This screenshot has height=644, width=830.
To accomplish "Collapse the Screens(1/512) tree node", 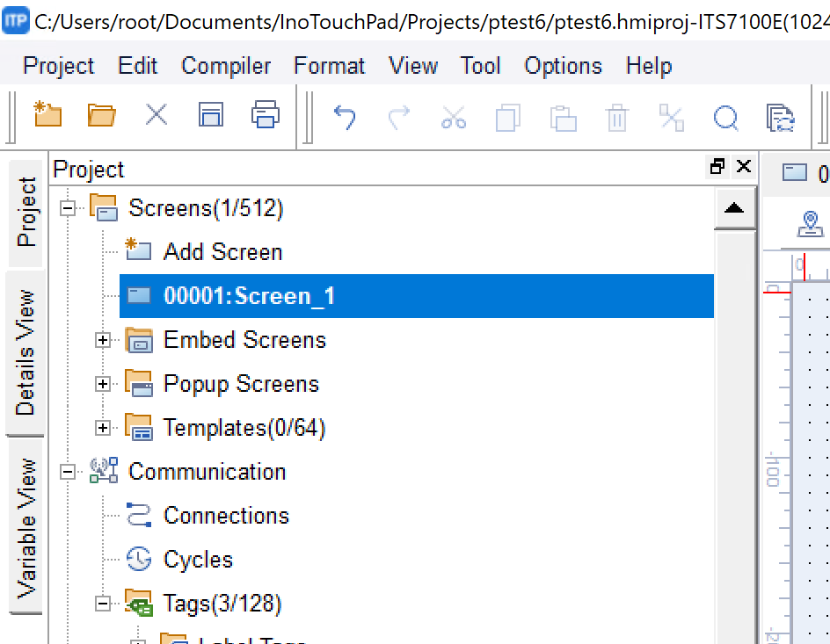I will (x=69, y=208).
